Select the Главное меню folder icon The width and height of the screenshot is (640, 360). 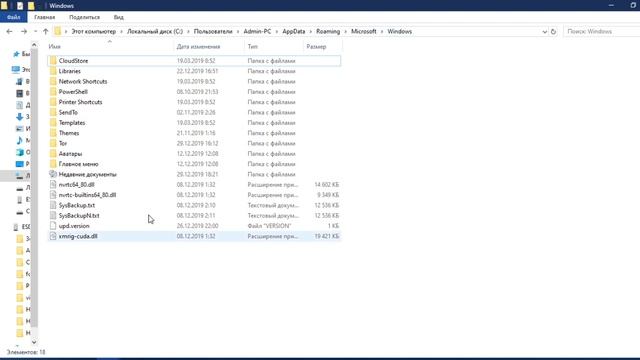pos(53,164)
